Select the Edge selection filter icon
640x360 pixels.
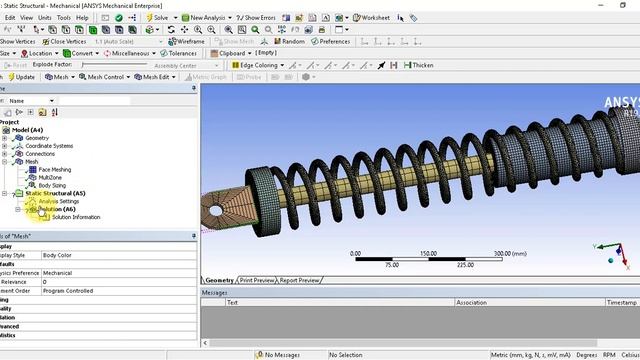66,29
